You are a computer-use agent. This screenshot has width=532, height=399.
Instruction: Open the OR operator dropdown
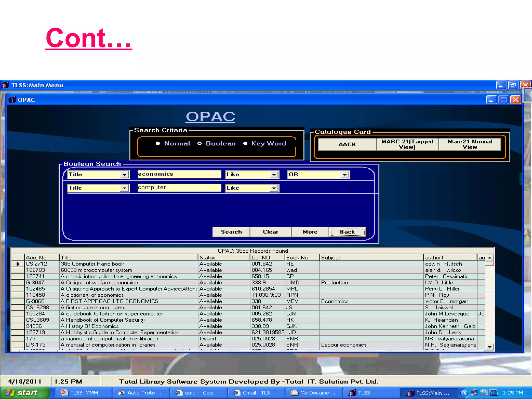coord(344,175)
